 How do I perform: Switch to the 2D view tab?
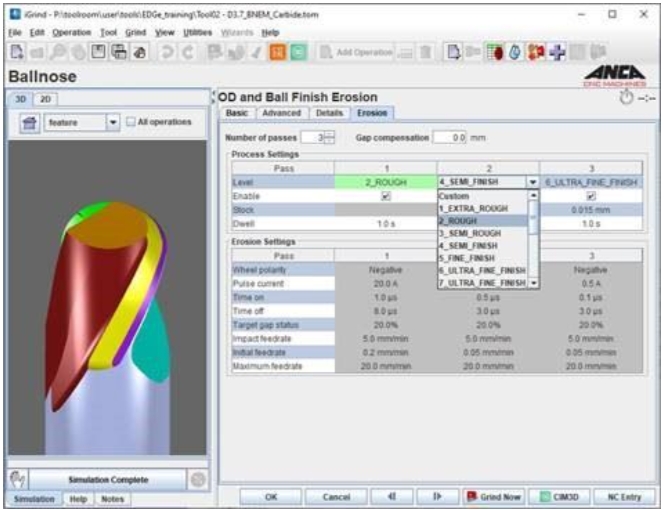tap(45, 99)
